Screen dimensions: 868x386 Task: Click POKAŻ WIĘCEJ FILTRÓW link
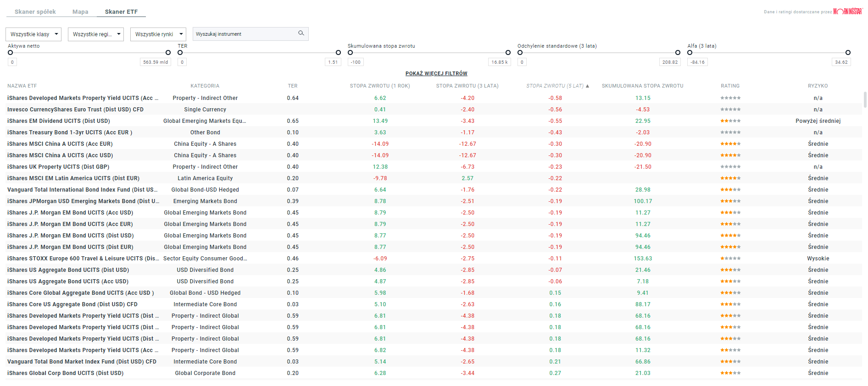436,73
